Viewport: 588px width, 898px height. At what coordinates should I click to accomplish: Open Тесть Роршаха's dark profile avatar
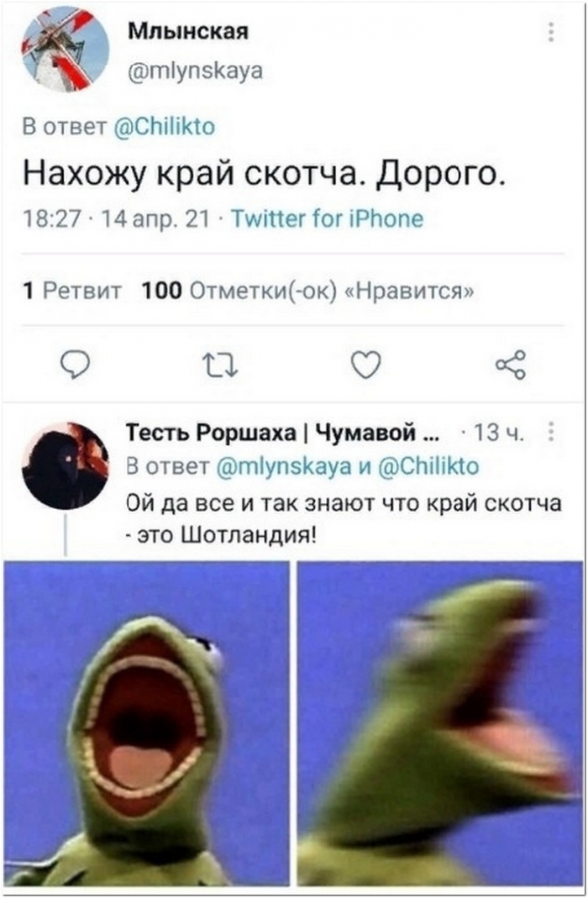(66, 465)
